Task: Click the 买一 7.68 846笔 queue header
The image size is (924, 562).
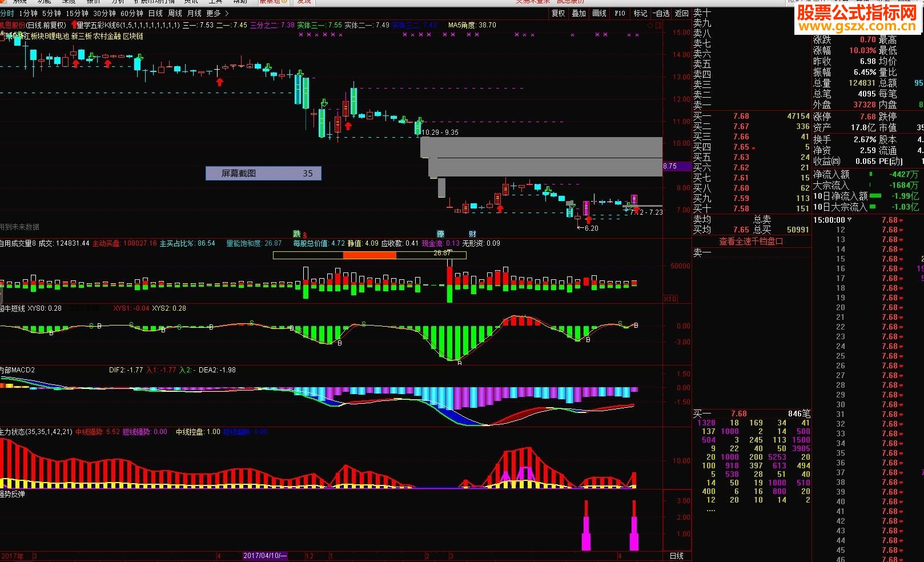Action: 752,414
